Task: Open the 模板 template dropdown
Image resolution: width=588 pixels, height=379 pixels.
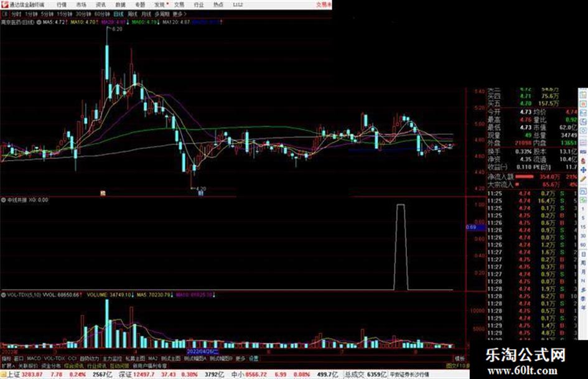Action: tap(459, 358)
